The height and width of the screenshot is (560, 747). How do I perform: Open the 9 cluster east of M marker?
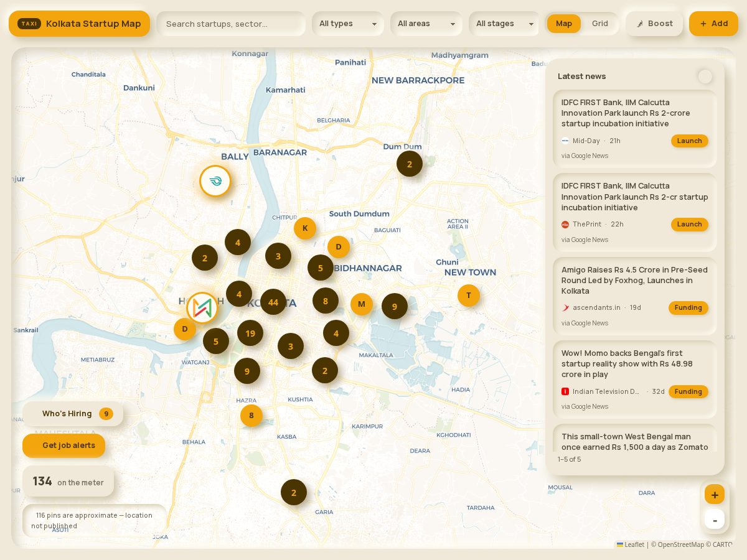coord(395,307)
